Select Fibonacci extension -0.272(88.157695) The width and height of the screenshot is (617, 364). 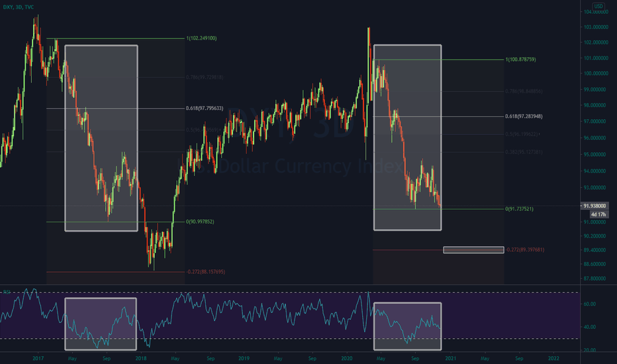tap(205, 272)
